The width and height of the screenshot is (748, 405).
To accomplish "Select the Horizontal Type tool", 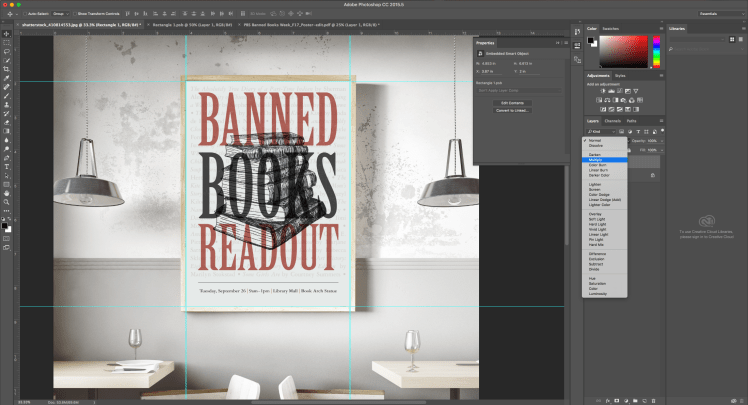I will coord(7,166).
